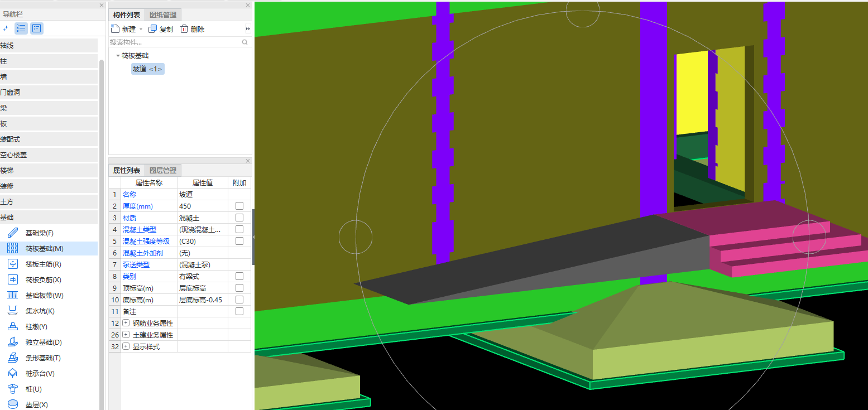Image resolution: width=868 pixels, height=410 pixels.
Task: Click the 删除 delete component button
Action: coord(192,29)
